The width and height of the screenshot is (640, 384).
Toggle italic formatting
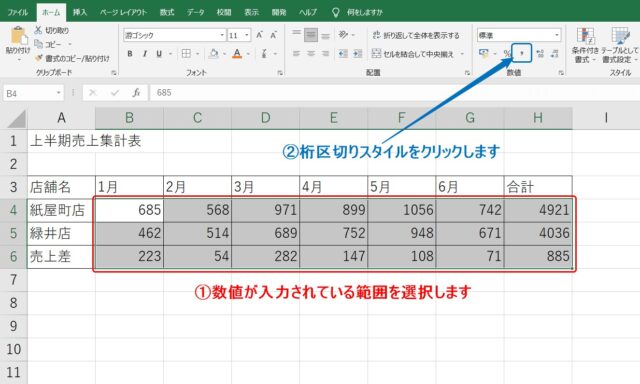pos(144,53)
